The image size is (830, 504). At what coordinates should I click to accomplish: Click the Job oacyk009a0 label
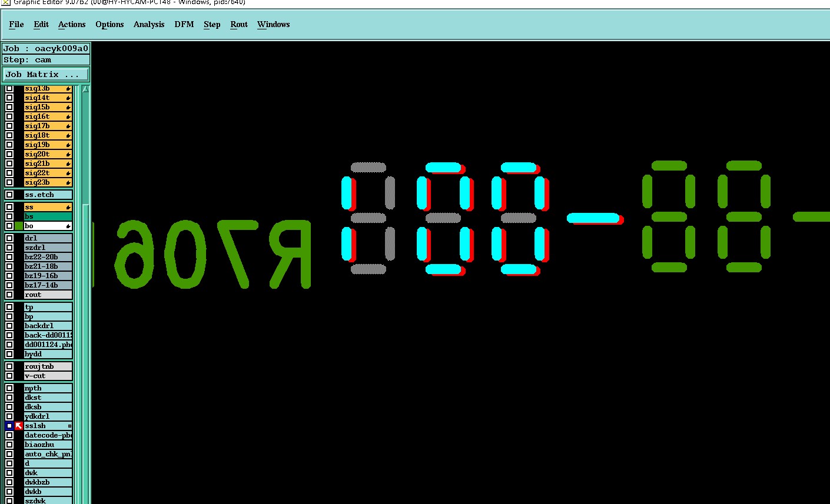pyautogui.click(x=46, y=48)
